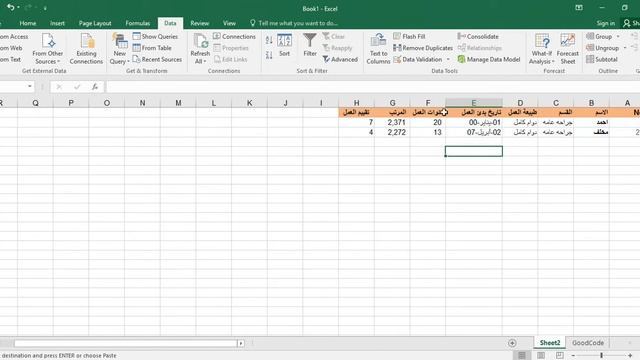
Task: Open the Home tab
Action: (x=28, y=23)
